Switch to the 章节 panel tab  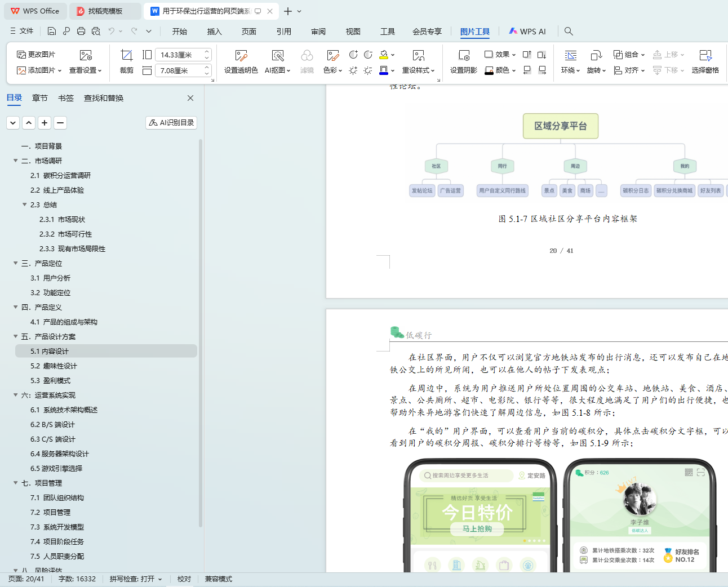point(40,98)
